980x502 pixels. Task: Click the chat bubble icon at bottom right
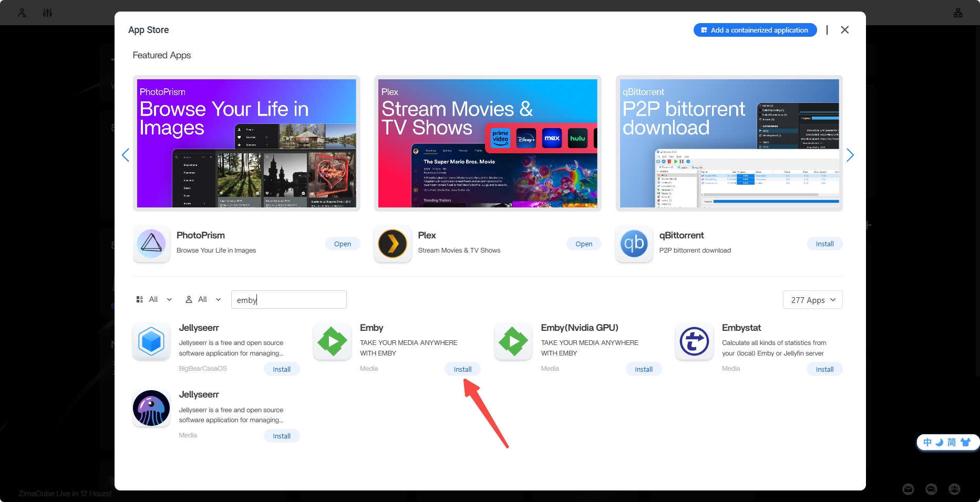coord(931,489)
